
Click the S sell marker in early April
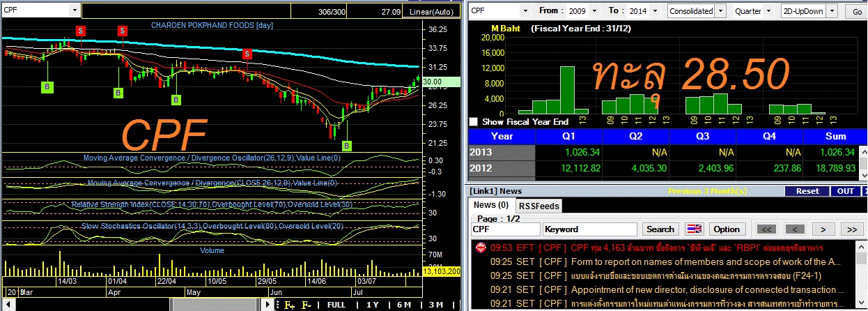pos(123,30)
